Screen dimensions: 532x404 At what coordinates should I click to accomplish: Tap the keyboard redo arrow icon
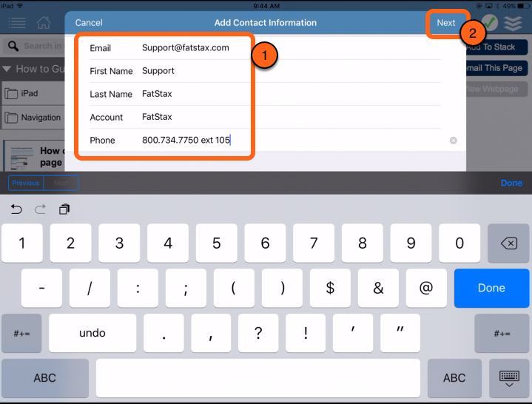tap(40, 209)
